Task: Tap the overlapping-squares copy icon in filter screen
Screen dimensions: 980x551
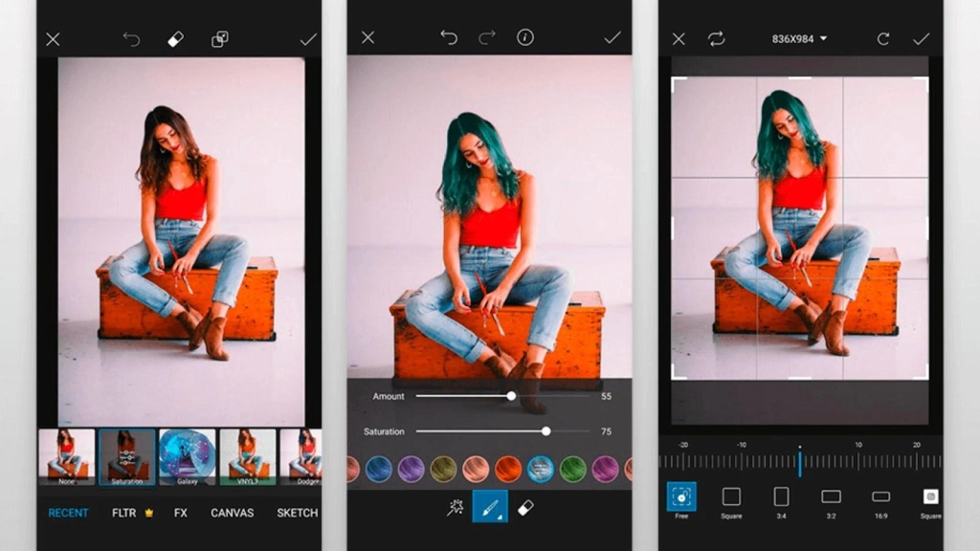Action: tap(219, 39)
